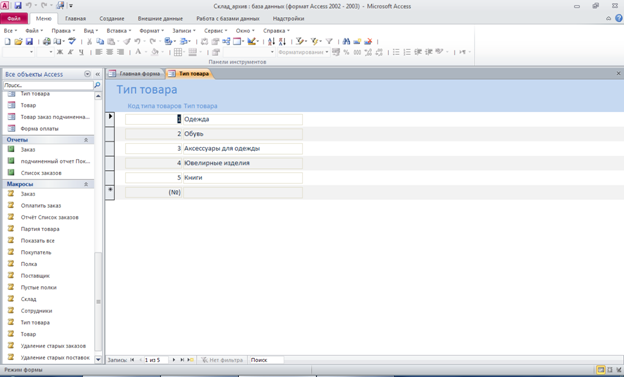Click the Align left icon
The image size is (624, 377).
click(x=99, y=52)
